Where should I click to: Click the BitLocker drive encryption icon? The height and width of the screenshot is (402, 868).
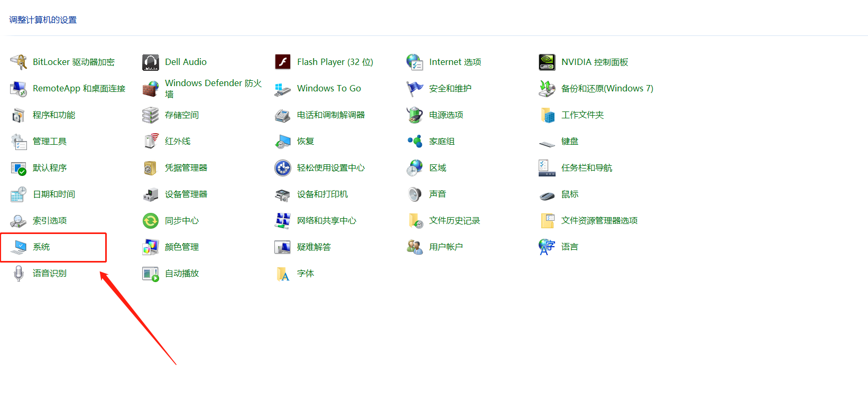click(x=19, y=62)
